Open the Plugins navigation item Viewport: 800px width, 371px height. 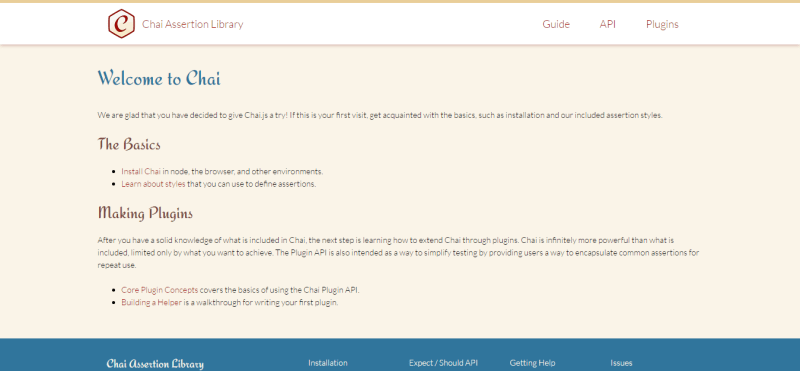click(662, 24)
